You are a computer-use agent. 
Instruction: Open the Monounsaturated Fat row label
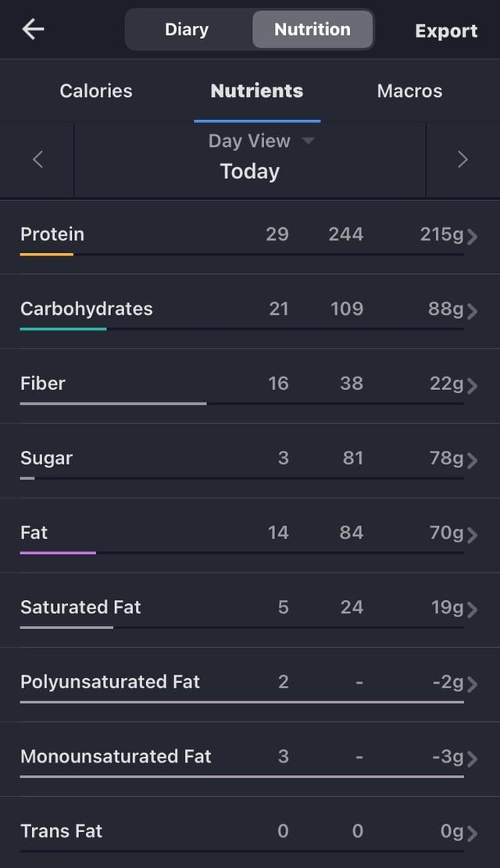(116, 756)
